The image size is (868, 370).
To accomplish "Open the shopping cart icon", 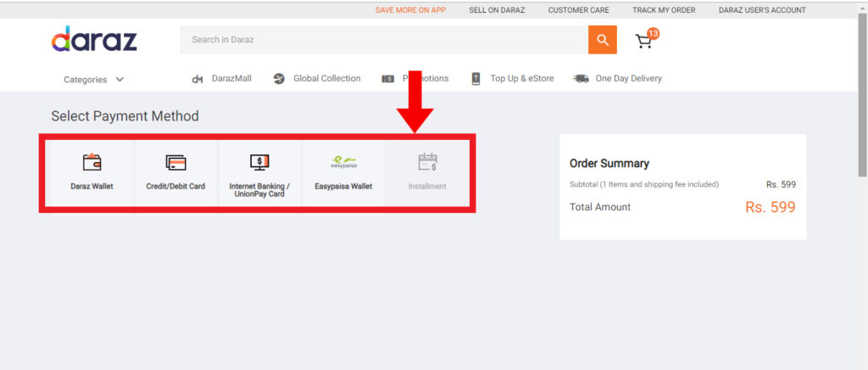I will (643, 42).
